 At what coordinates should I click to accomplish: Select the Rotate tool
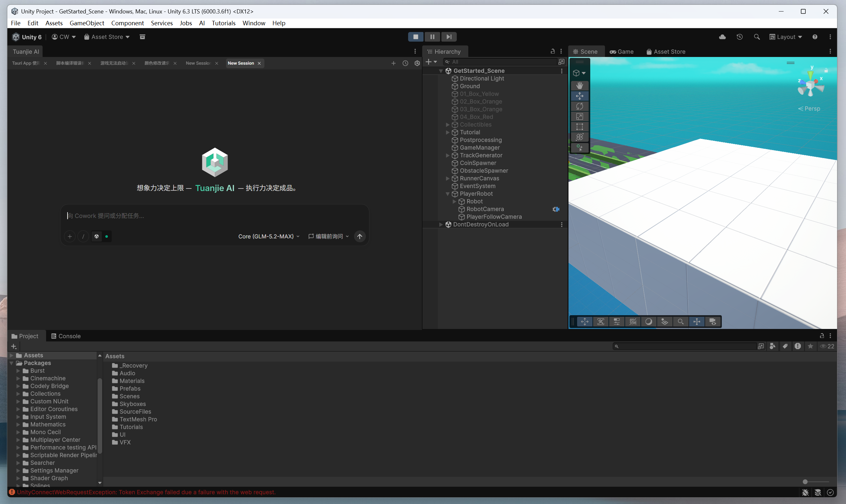point(579,106)
